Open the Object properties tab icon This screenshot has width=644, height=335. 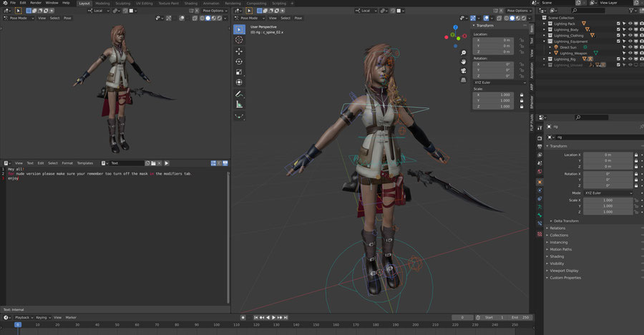coord(540,182)
